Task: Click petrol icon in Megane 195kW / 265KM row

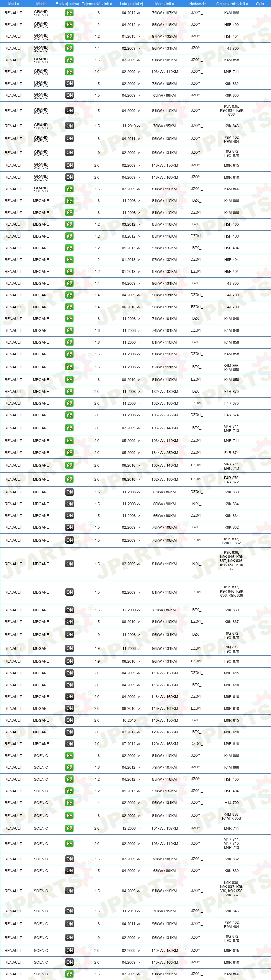Action: [x=70, y=415]
